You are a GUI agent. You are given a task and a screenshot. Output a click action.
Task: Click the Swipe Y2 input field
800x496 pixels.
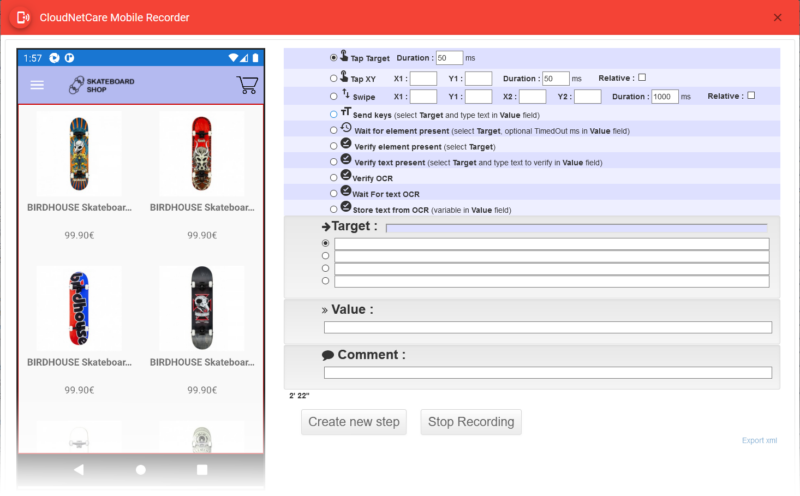588,96
